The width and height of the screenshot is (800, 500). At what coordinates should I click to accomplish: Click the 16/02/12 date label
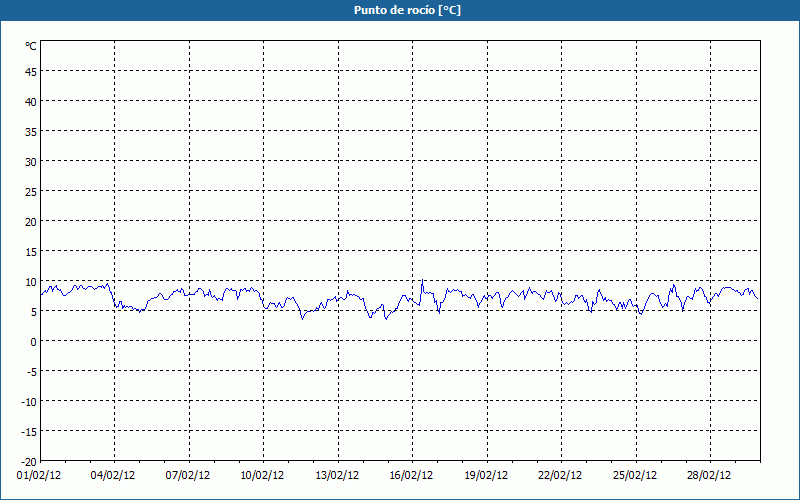[x=411, y=476]
